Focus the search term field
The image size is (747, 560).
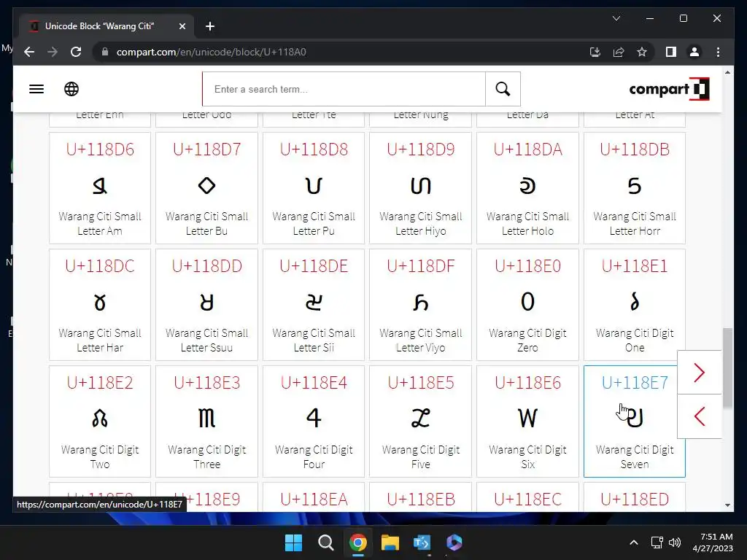(344, 89)
